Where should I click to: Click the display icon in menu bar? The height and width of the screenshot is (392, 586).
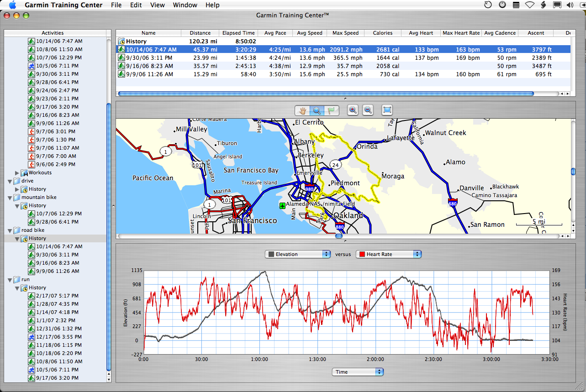tap(557, 5)
